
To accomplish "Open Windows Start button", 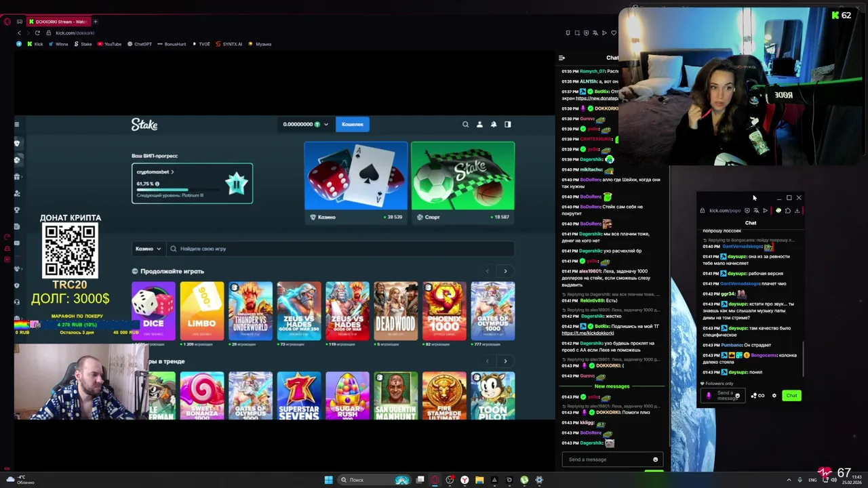I will [x=328, y=480].
